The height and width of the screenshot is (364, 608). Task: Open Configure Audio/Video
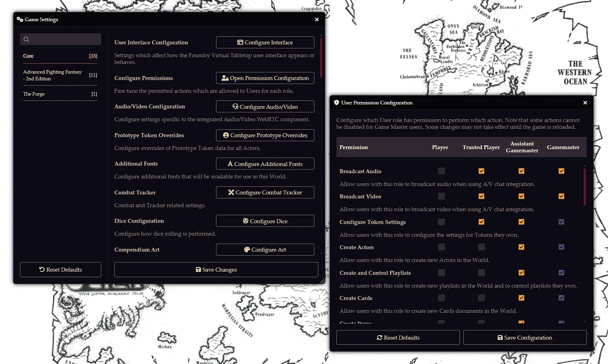coord(265,106)
